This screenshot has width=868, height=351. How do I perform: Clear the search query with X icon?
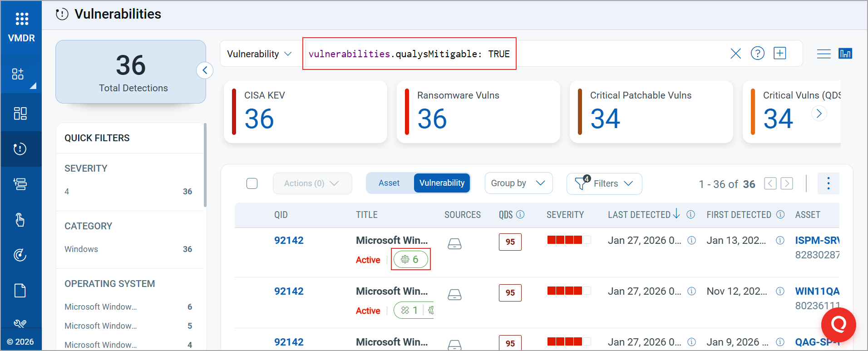click(735, 54)
